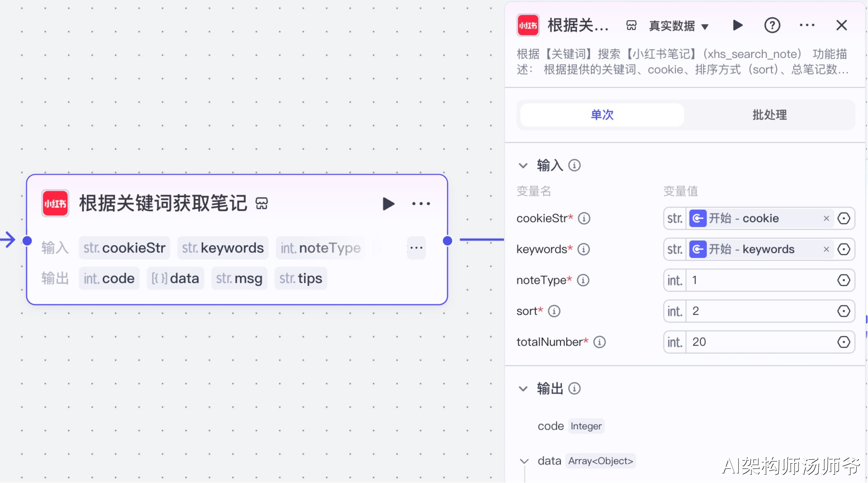The image size is (868, 483).
Task: Open help question mark icon
Action: [772, 25]
